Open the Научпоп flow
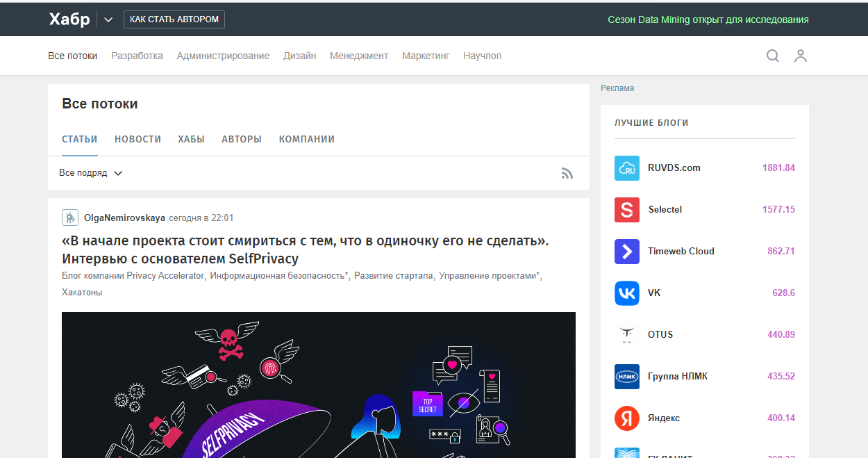Image resolution: width=868 pixels, height=458 pixels. [x=482, y=56]
